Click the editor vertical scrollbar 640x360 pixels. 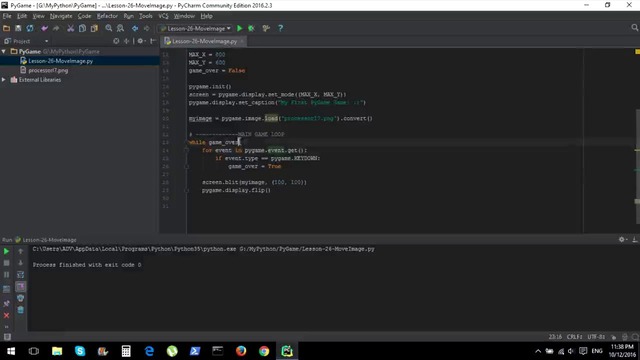[x=637, y=167]
